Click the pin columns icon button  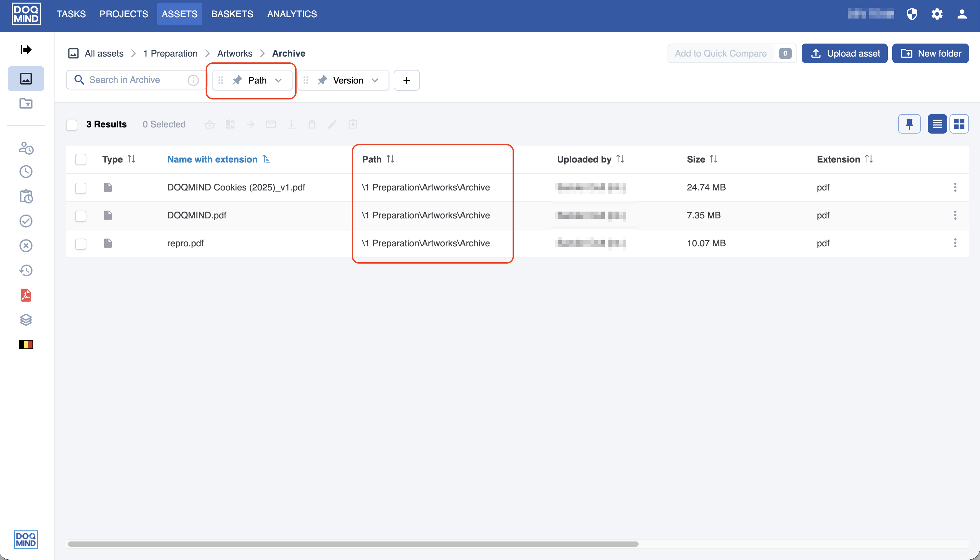click(x=909, y=124)
